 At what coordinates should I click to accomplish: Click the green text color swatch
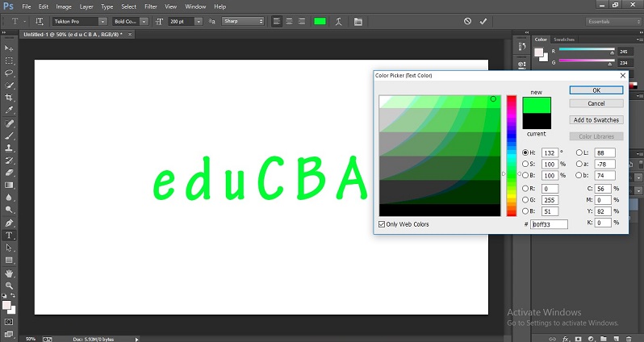point(320,21)
